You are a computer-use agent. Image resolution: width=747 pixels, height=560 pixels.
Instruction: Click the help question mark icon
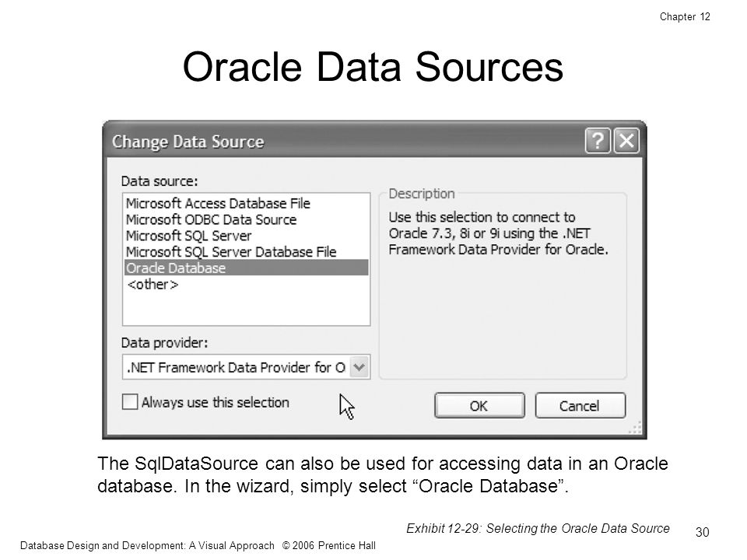point(598,141)
